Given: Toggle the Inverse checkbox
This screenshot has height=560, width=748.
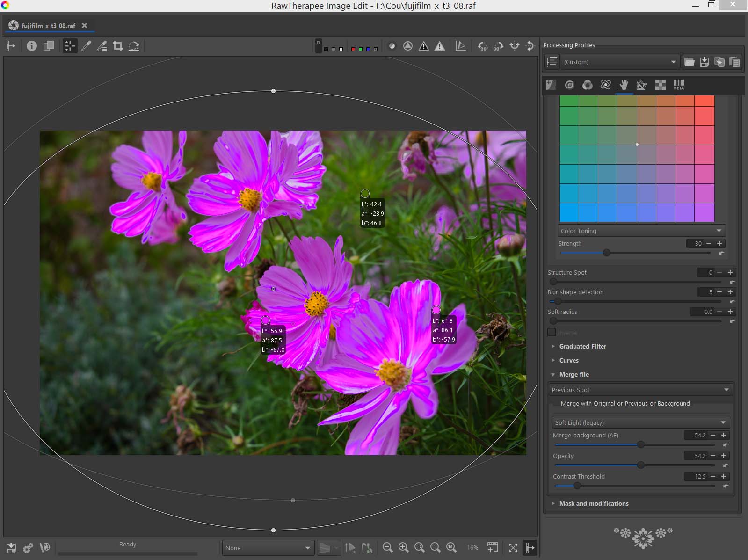Looking at the screenshot, I should (x=552, y=332).
